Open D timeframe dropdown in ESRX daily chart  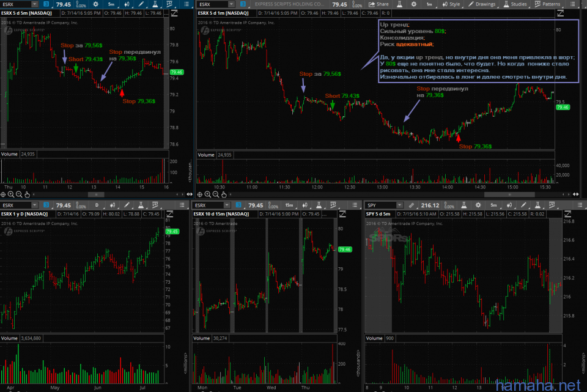click(x=97, y=205)
